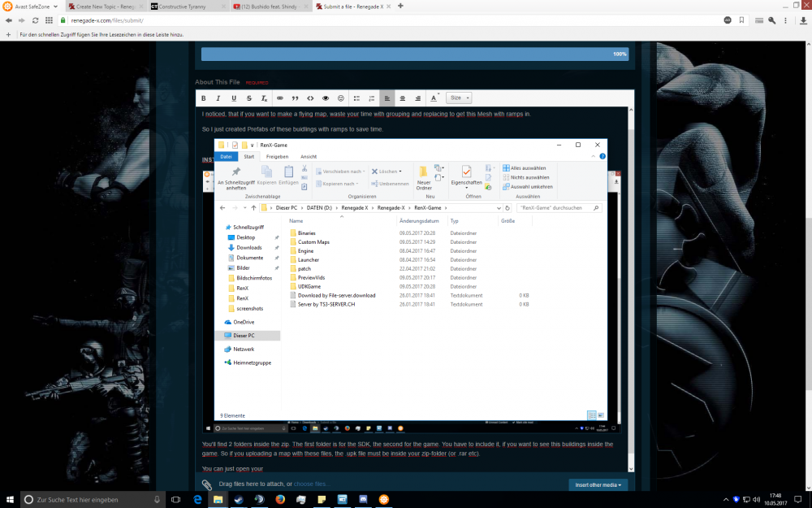Open Explorer help via the question mark
Image resolution: width=812 pixels, height=508 pixels.
click(603, 157)
